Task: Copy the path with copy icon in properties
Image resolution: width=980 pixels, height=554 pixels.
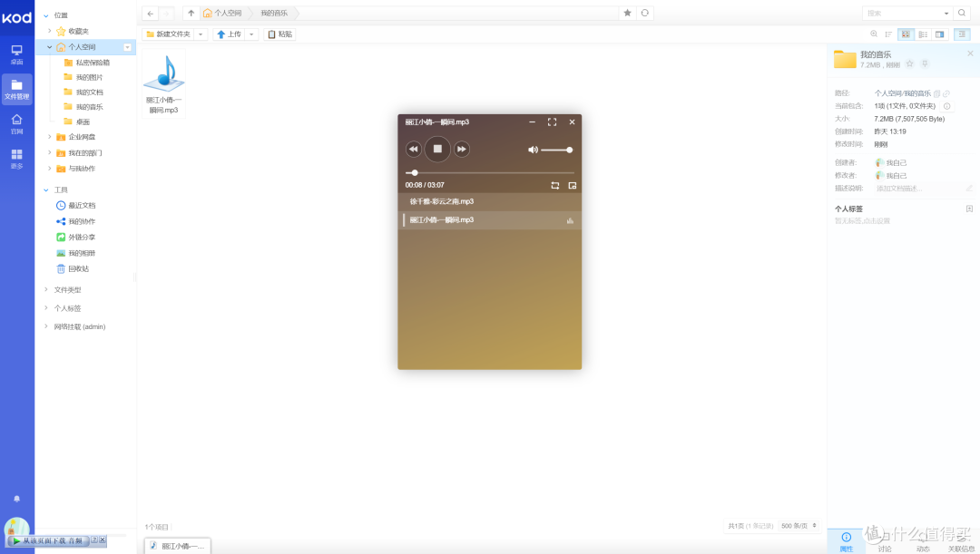Action: tap(936, 93)
